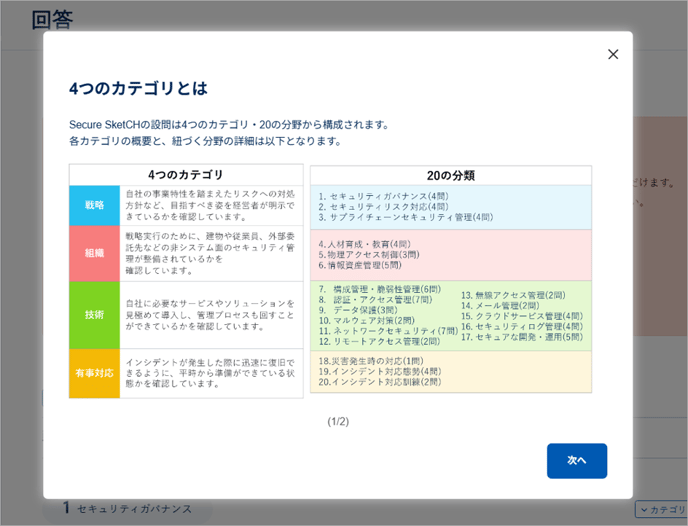Click 10. マルウェア対策(2問) entry
Screen dimensions: 688x526
pyautogui.click(x=367, y=321)
